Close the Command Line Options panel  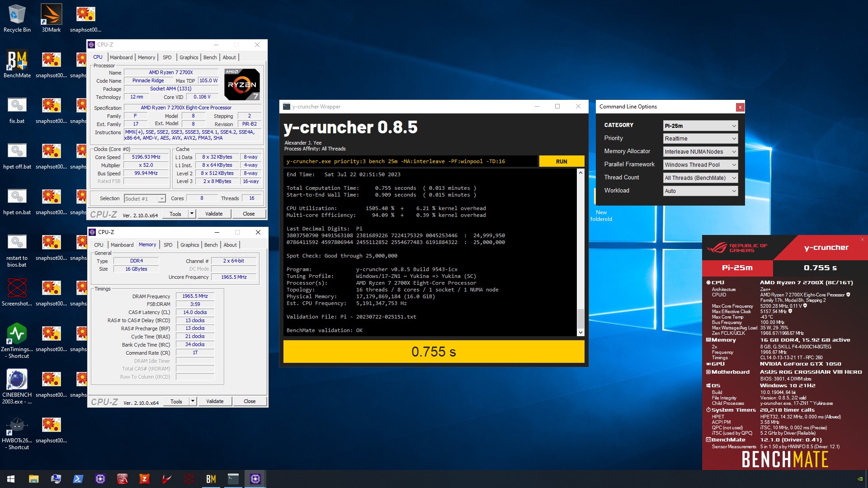pyautogui.click(x=740, y=107)
